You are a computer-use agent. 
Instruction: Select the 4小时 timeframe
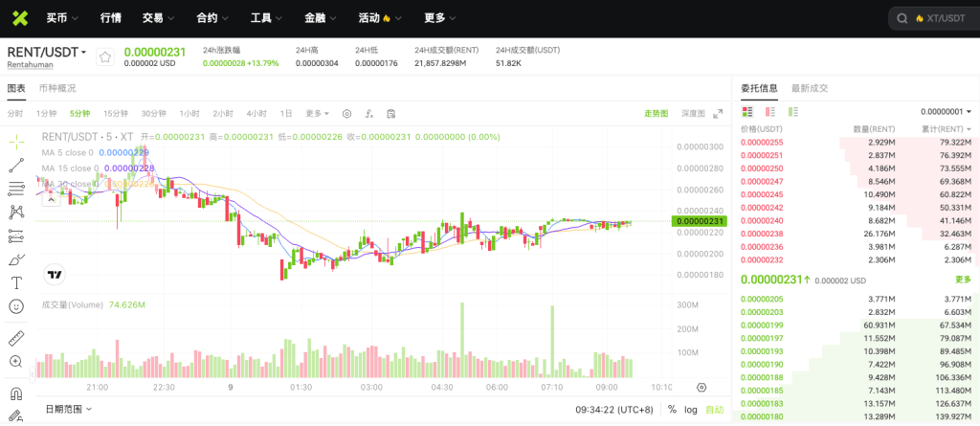tap(256, 113)
